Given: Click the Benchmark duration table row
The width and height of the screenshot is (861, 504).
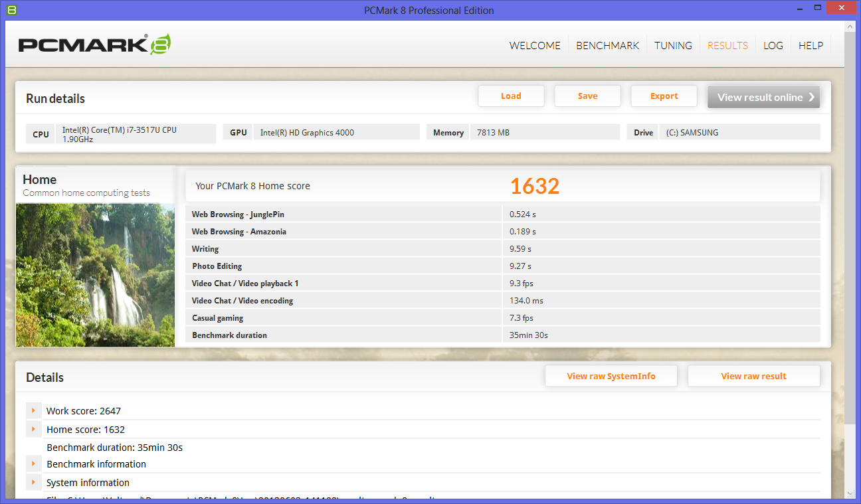Looking at the screenshot, I should [503, 335].
